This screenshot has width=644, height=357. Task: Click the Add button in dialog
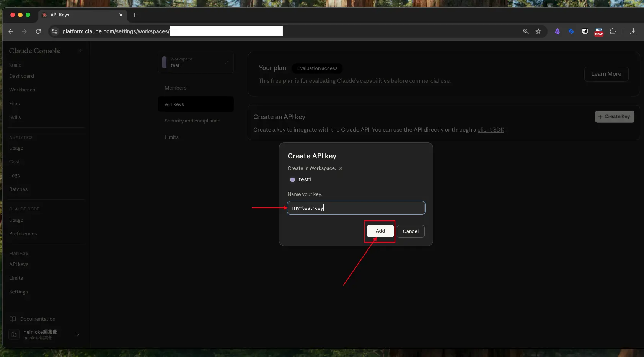click(x=380, y=231)
